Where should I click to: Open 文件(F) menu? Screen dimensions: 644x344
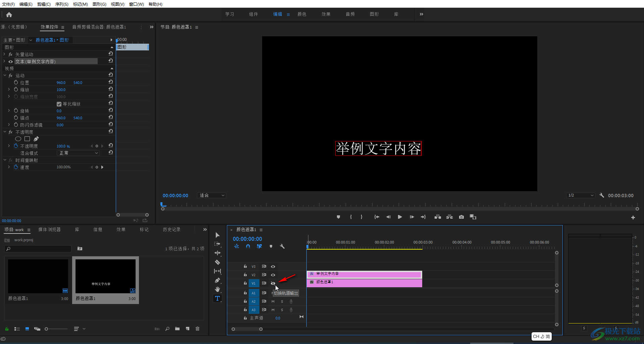click(x=8, y=4)
